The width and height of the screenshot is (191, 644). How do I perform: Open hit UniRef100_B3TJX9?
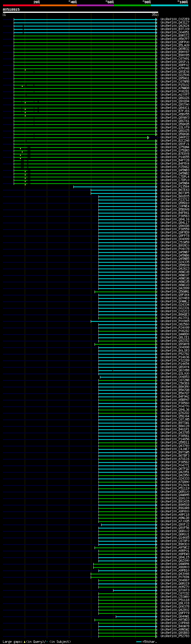click(x=175, y=29)
